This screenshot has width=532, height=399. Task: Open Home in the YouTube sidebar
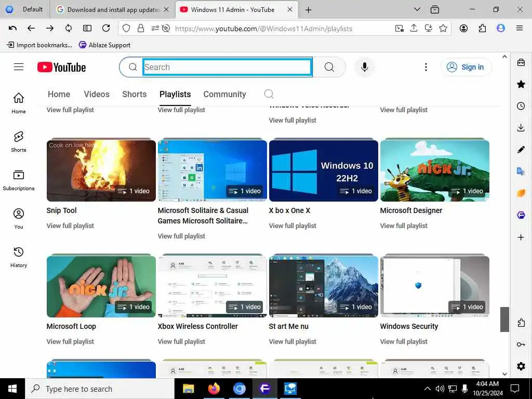pos(19,103)
